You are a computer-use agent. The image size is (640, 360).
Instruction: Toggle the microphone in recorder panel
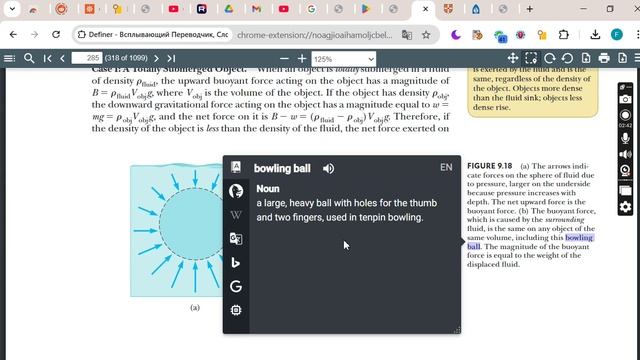click(x=625, y=138)
